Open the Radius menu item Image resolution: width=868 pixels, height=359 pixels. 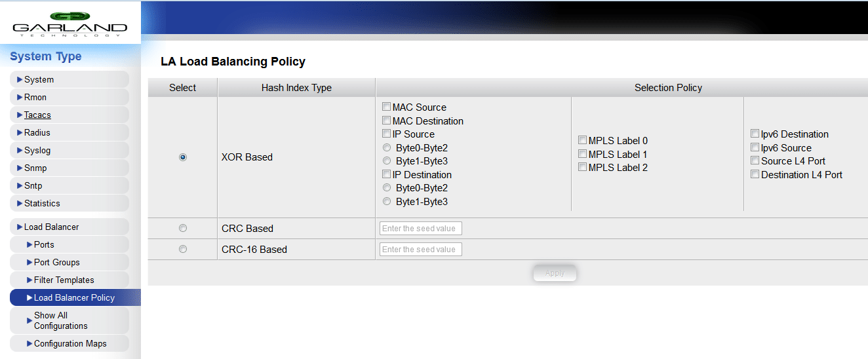[69, 132]
